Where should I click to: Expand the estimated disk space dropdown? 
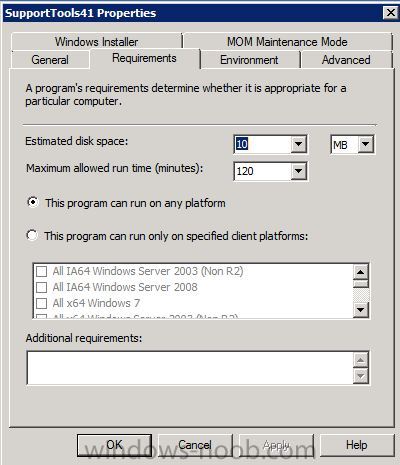298,144
